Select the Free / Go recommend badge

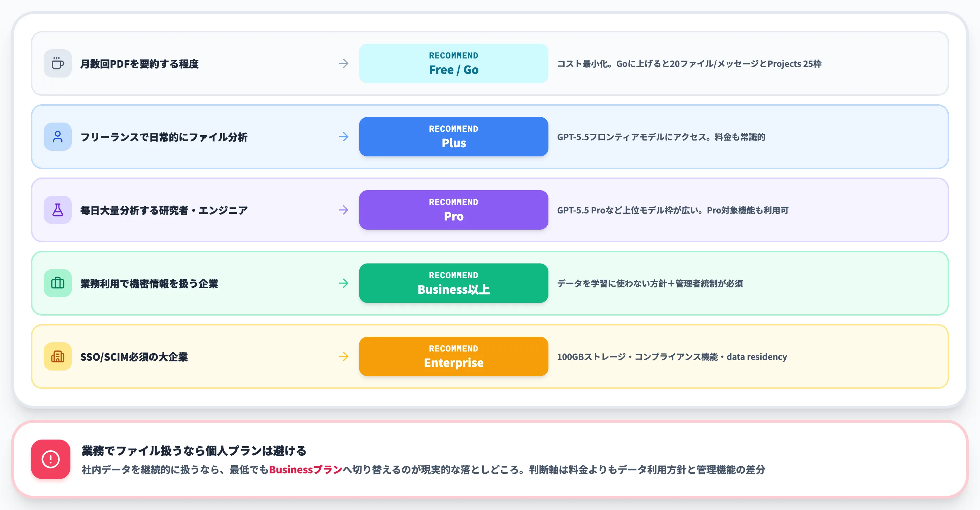click(453, 63)
